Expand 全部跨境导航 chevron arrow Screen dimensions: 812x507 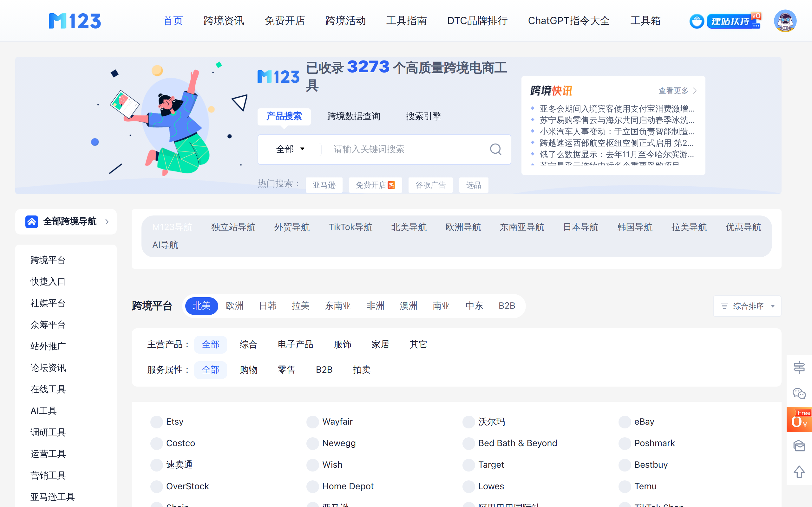(x=107, y=221)
